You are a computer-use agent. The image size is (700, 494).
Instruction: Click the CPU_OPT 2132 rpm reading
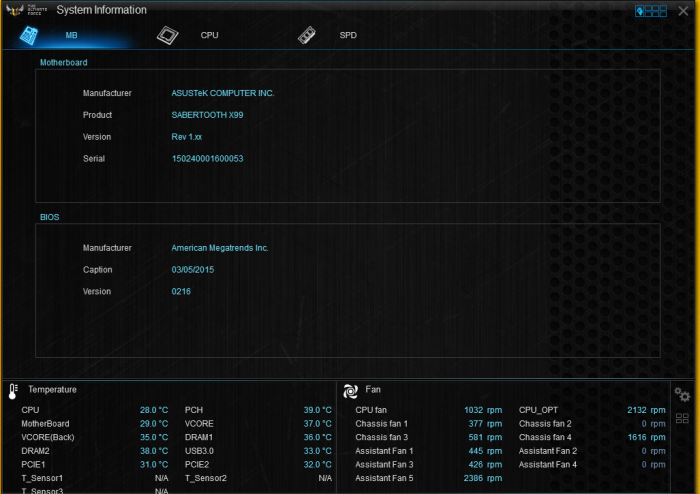[x=646, y=410]
